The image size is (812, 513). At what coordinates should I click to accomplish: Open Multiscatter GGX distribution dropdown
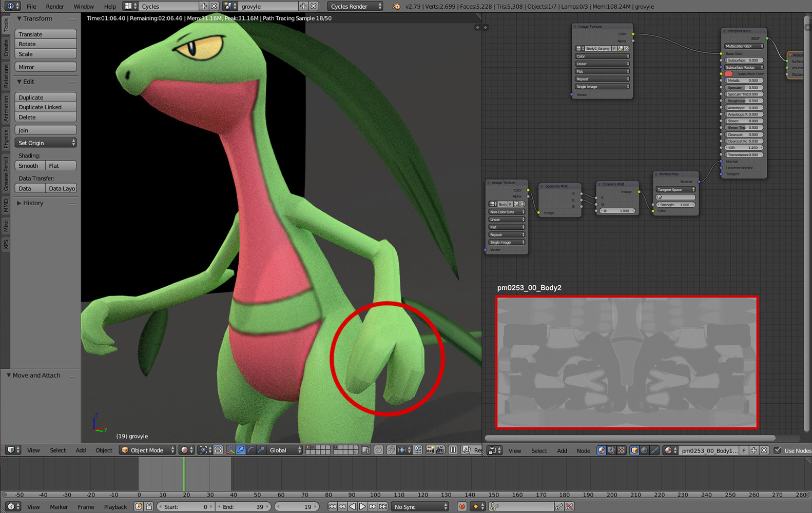tap(744, 46)
